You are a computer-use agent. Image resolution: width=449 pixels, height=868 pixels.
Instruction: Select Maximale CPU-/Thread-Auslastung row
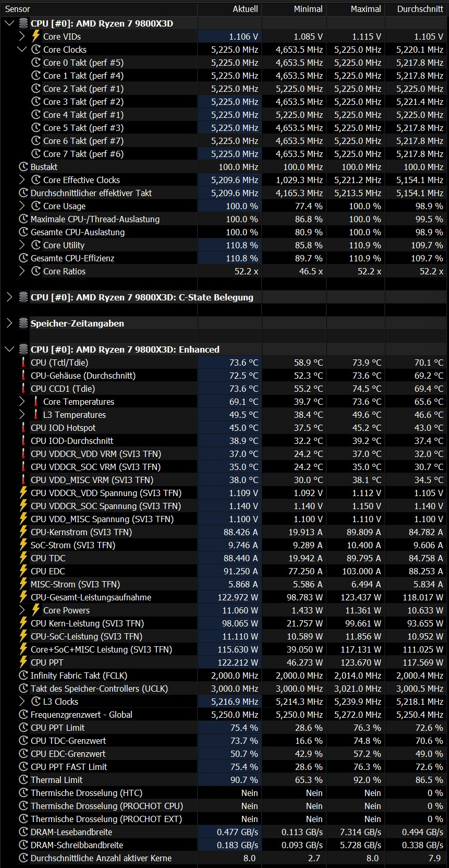click(224, 219)
